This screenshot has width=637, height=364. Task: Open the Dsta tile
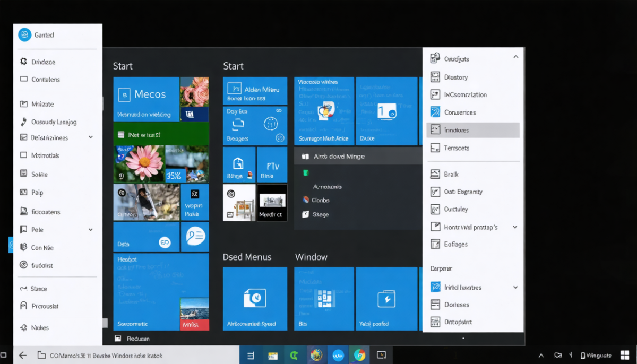point(146,237)
